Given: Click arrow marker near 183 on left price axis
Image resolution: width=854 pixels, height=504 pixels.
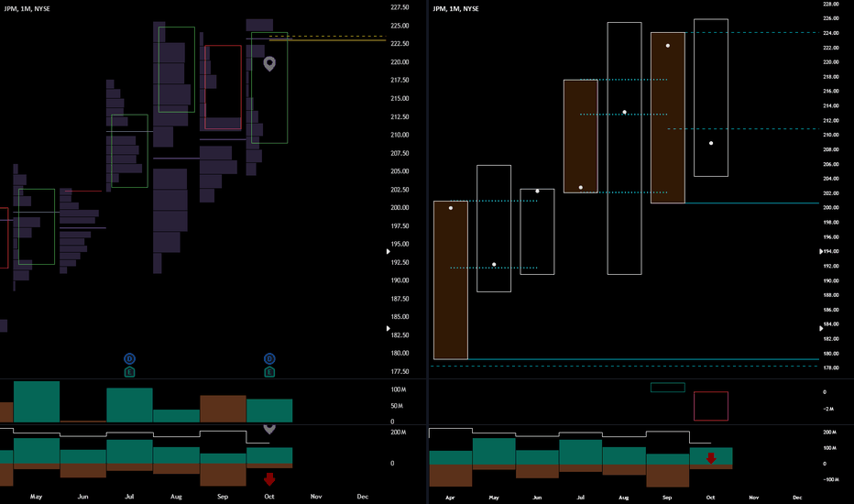Looking at the screenshot, I should click(x=388, y=329).
